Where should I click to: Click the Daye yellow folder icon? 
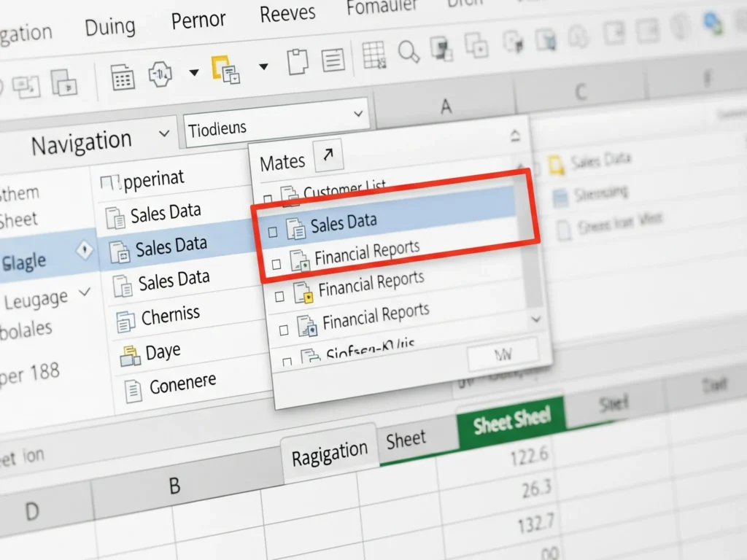128,356
